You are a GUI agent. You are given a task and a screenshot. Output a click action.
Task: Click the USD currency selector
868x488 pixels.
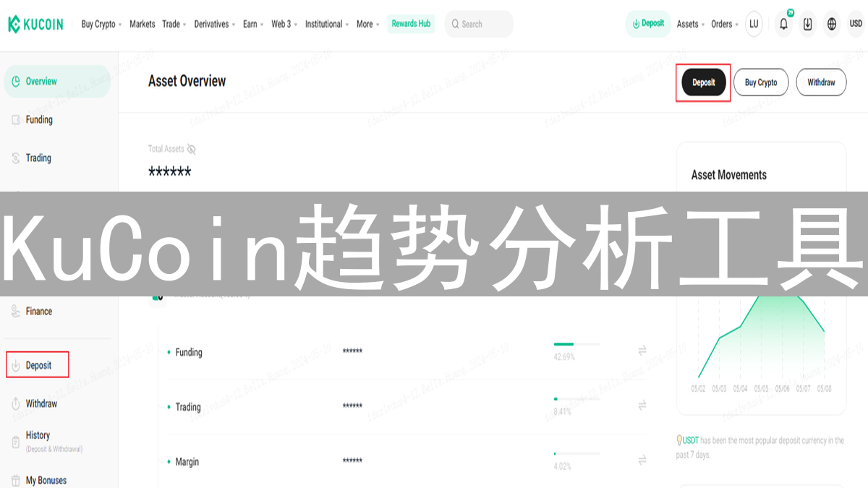click(x=855, y=24)
